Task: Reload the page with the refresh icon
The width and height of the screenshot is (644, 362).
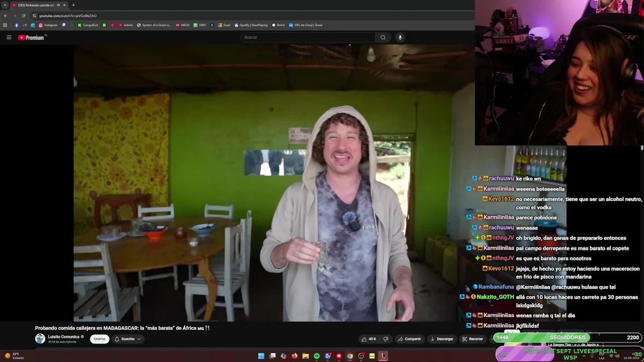Action: pos(23,16)
